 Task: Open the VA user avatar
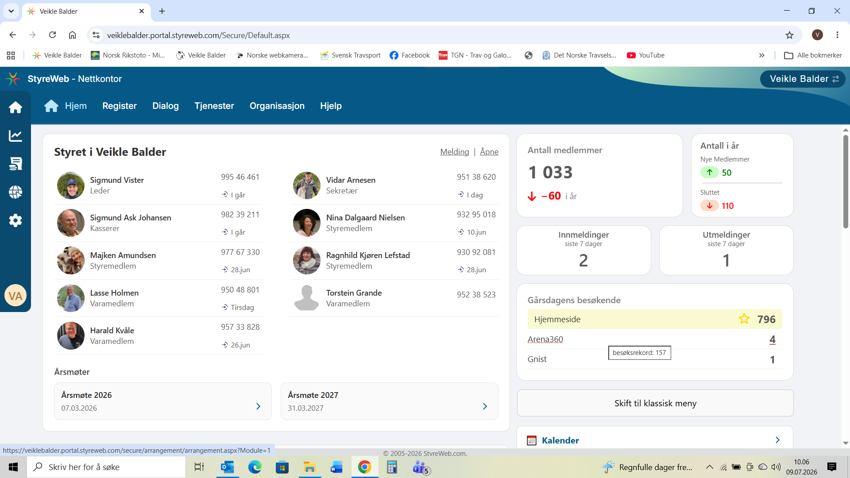coord(15,296)
